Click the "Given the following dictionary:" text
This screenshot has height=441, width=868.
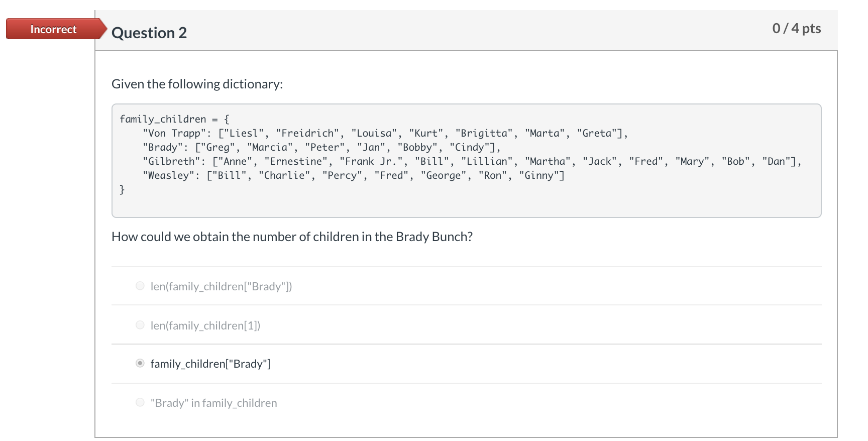pyautogui.click(x=197, y=84)
